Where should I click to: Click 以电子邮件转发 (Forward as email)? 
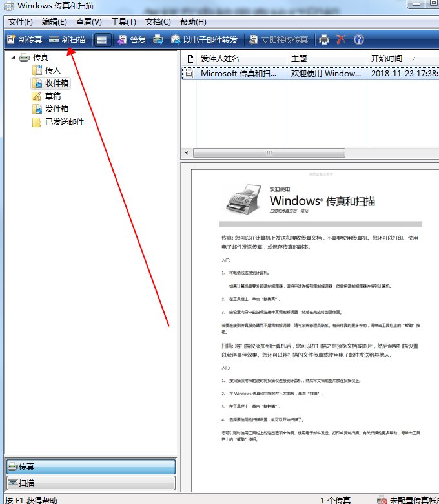204,39
